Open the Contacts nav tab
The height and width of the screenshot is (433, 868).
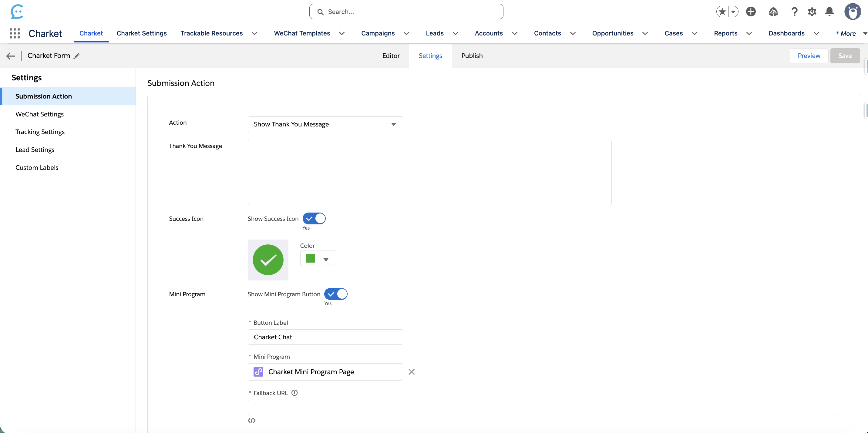[547, 33]
